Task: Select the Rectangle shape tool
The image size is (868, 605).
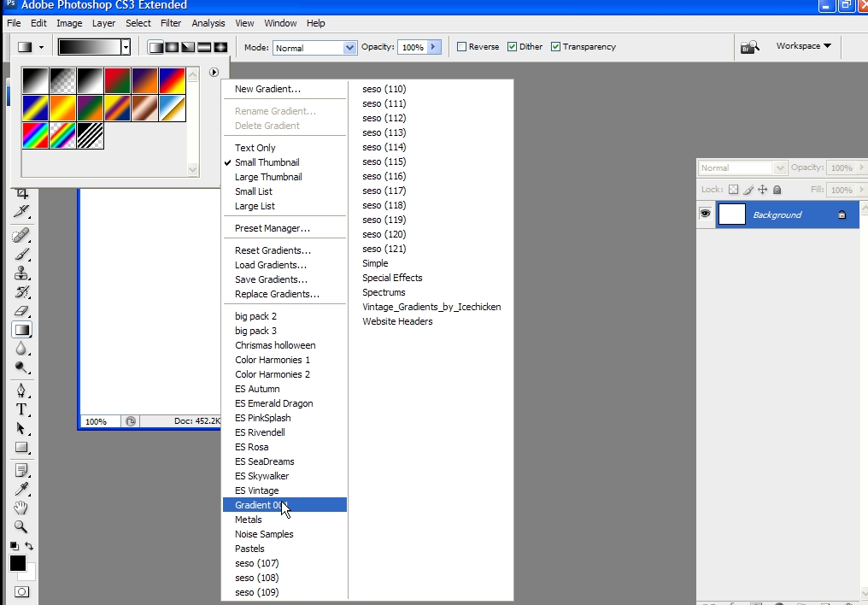Action: 21,447
